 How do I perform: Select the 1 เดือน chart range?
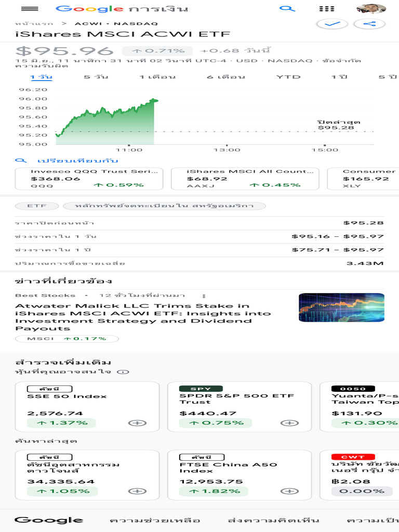tap(157, 77)
